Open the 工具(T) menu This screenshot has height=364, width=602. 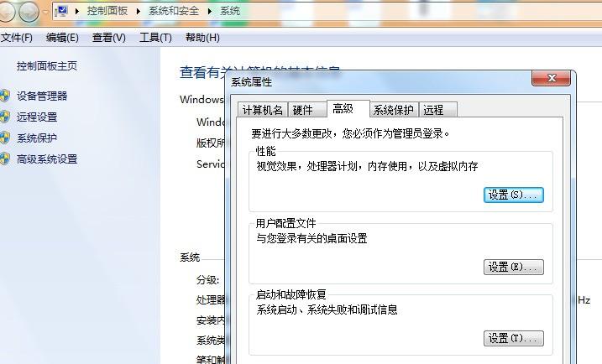coord(155,38)
